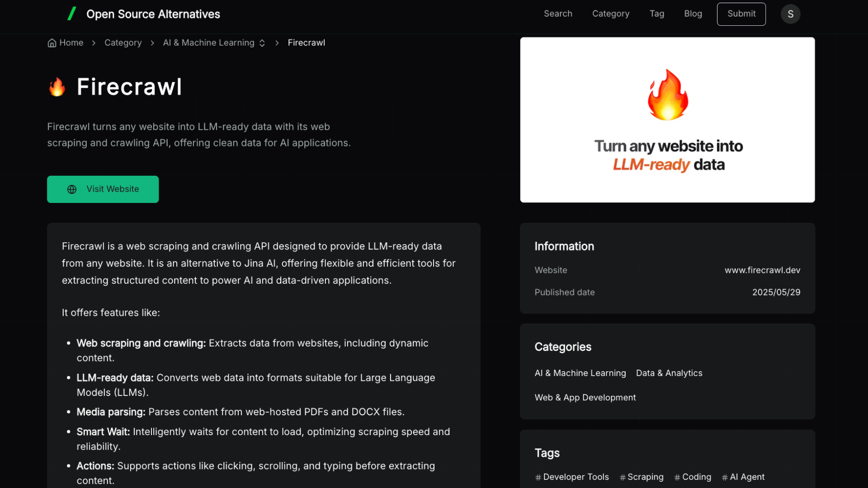
Task: Click the breadcrumb chevron after Category
Action: 152,43
